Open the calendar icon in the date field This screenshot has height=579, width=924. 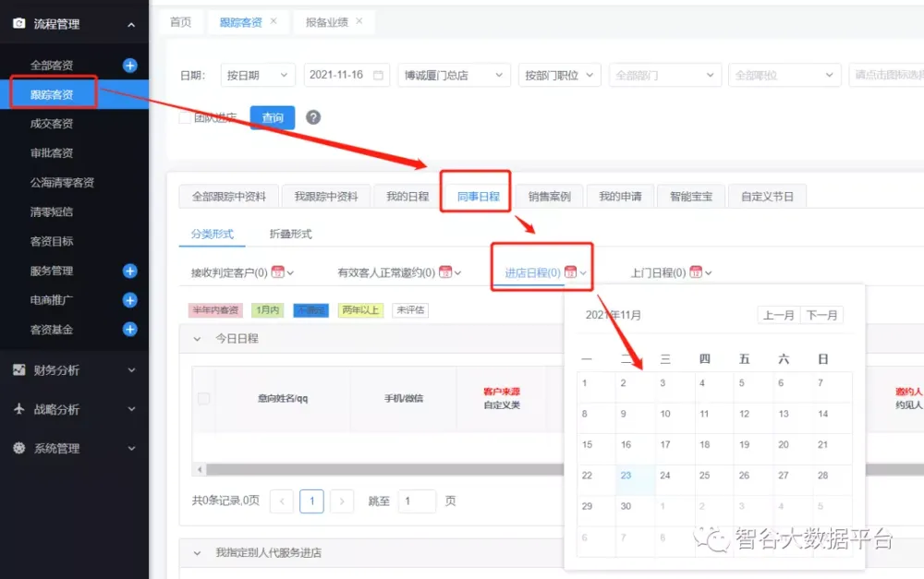click(x=378, y=76)
